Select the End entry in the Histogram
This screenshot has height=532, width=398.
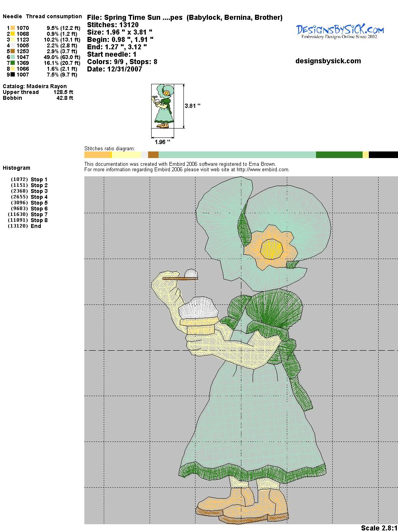pos(36,226)
